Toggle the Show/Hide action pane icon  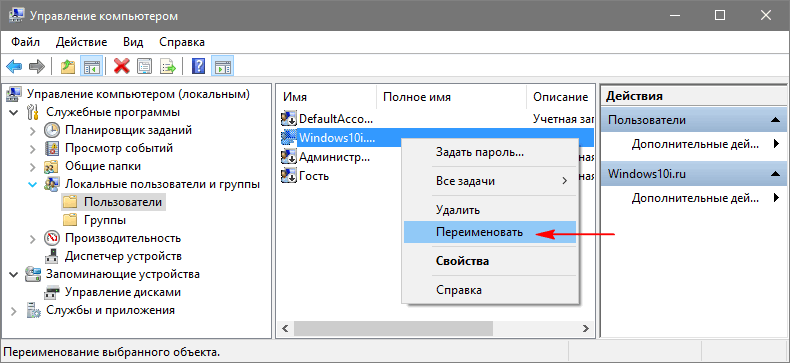pos(222,66)
